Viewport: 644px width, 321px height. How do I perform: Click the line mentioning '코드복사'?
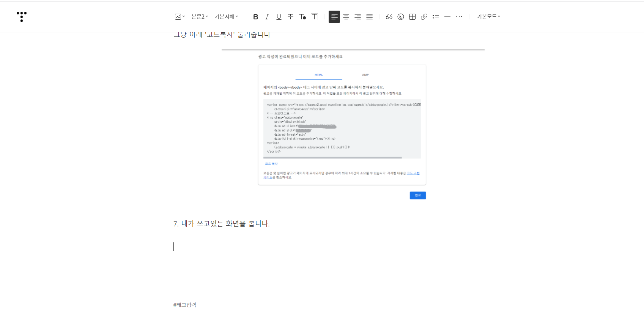pos(222,35)
